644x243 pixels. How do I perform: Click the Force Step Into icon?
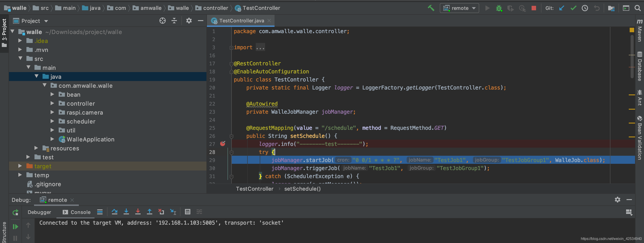tap(138, 212)
